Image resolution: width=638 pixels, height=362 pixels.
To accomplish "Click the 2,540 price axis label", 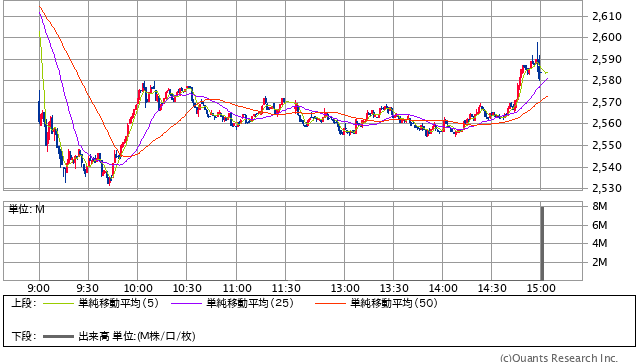I will point(607,167).
